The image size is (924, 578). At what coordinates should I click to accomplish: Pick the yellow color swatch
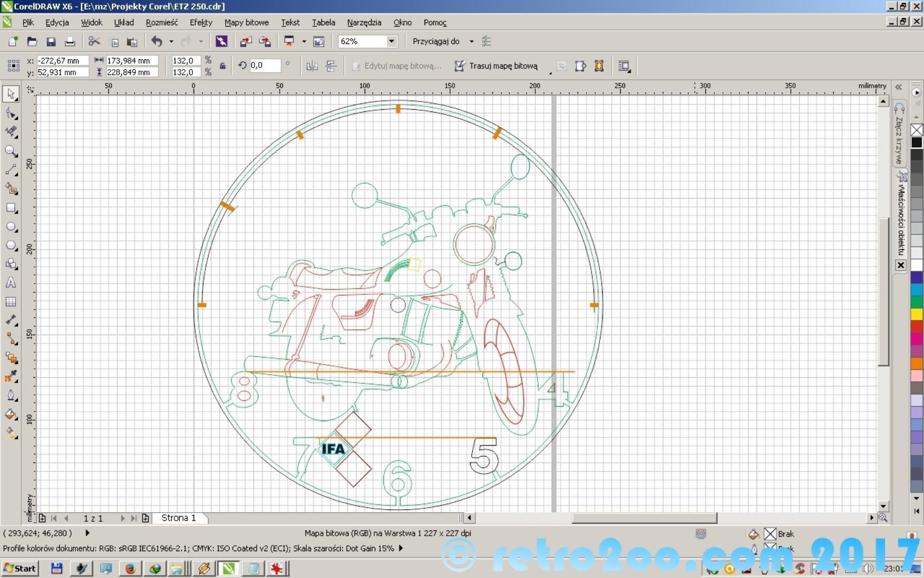click(x=917, y=314)
